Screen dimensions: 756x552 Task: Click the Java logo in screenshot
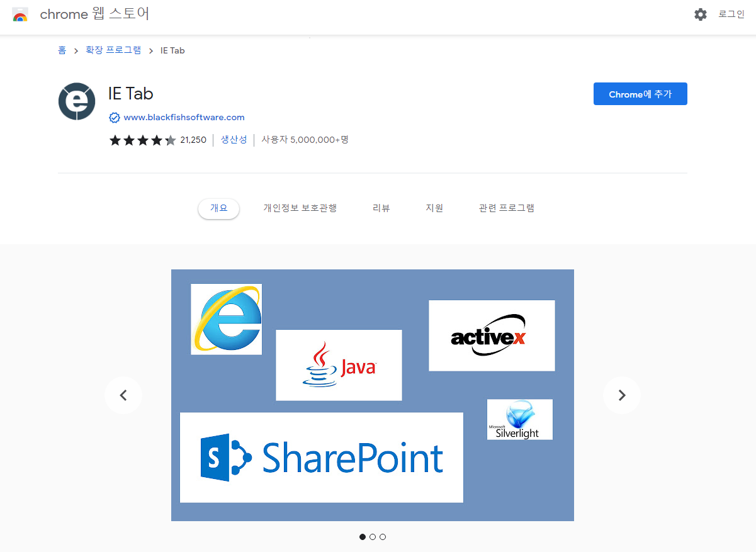click(339, 365)
